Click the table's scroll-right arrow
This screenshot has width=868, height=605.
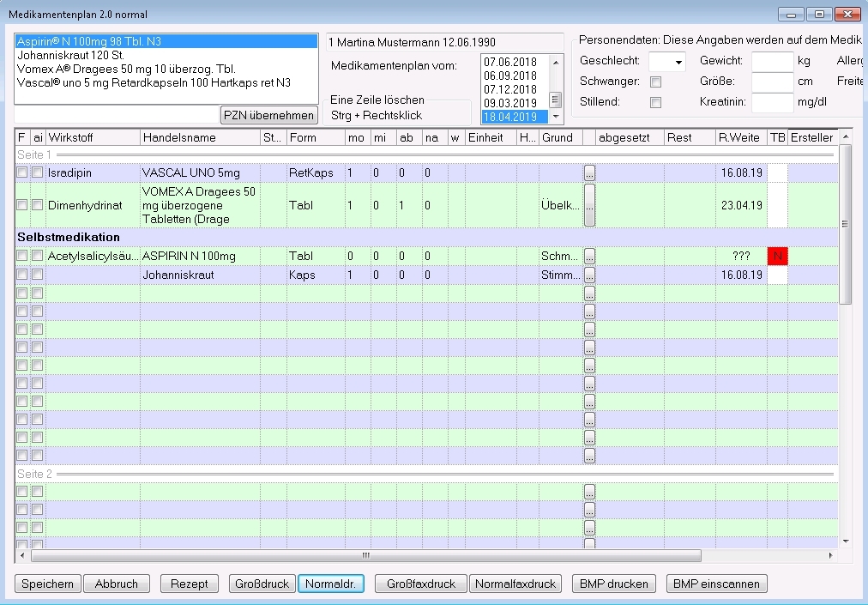(x=830, y=555)
